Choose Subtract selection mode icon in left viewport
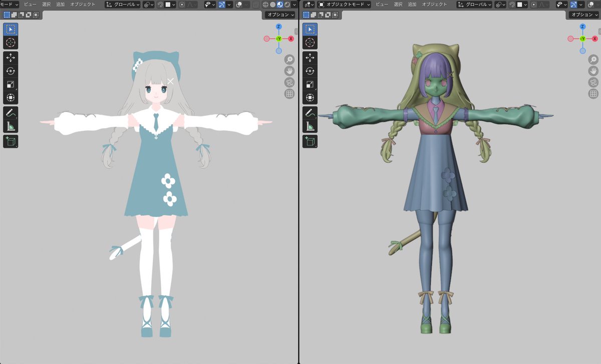601x364 pixels. pos(21,15)
